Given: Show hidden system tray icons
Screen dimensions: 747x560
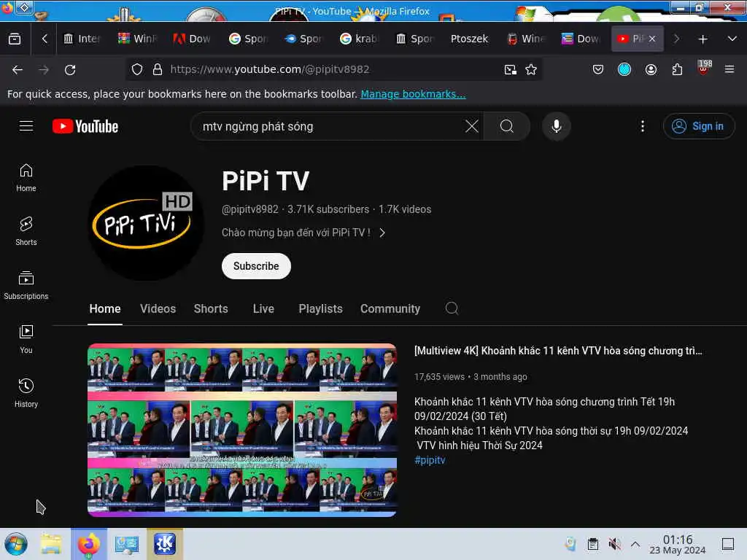Looking at the screenshot, I should [635, 544].
